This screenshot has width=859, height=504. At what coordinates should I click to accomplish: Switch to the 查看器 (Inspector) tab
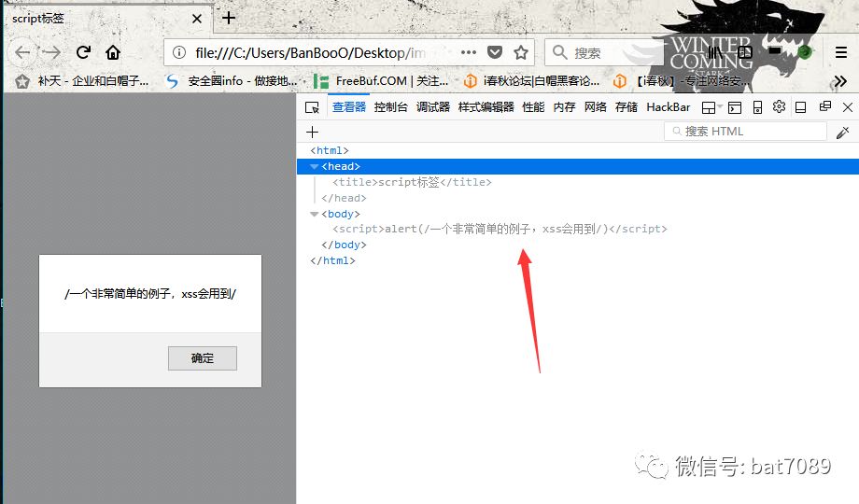click(349, 106)
